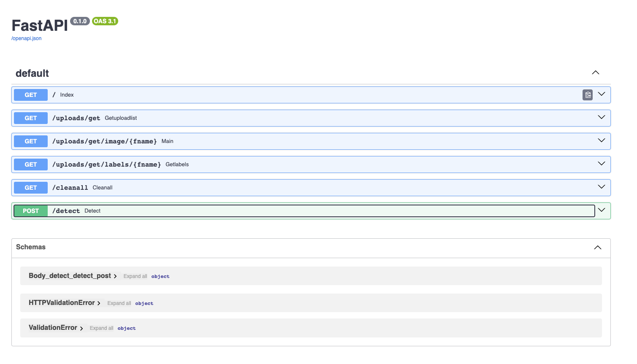Click the GET badge for /uploads/get/labels/{fname}

[31, 164]
